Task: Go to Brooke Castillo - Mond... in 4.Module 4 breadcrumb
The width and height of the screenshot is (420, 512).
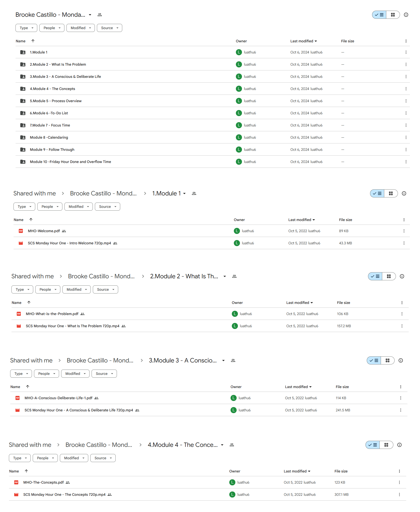Action: pyautogui.click(x=99, y=445)
